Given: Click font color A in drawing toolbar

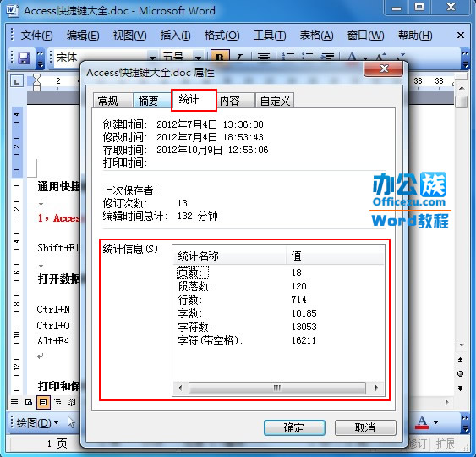Looking at the screenshot, I should pyautogui.click(x=422, y=422).
